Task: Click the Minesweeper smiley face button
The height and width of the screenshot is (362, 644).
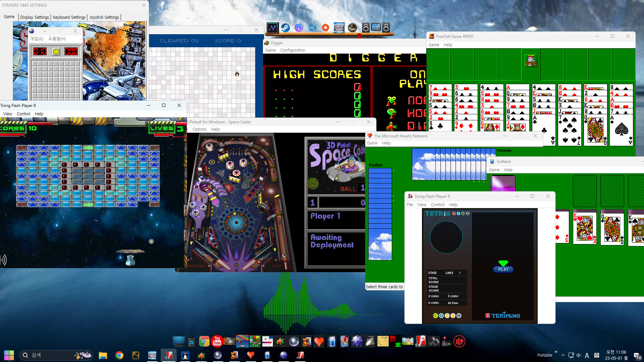Action: click(56, 51)
